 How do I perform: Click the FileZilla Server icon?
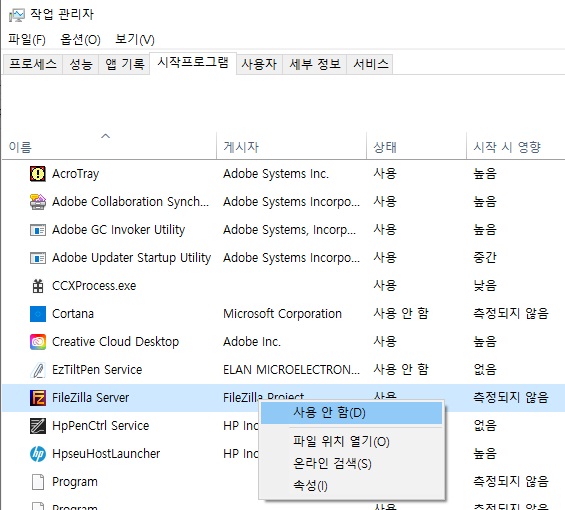pos(38,398)
